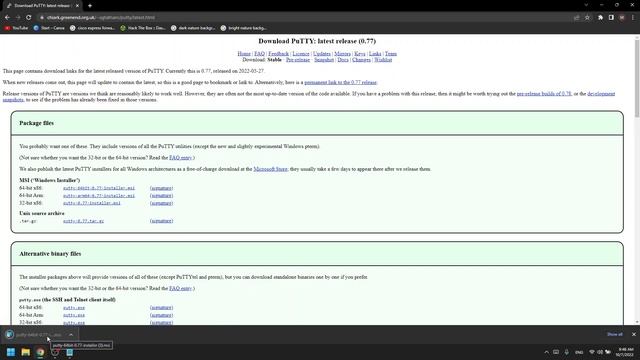Open signature for 32-bit x86 MSI

point(161,203)
